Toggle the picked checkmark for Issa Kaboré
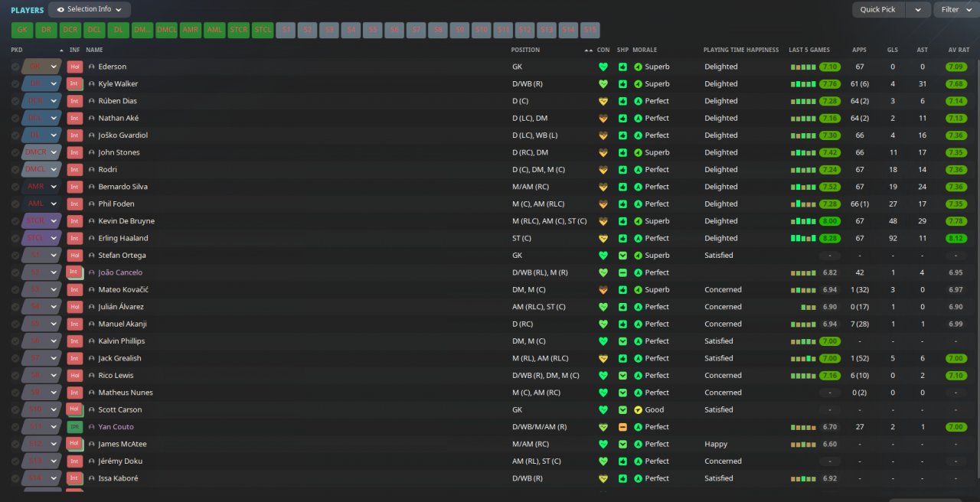Screen dimensions: 980x502 pyautogui.click(x=15, y=478)
